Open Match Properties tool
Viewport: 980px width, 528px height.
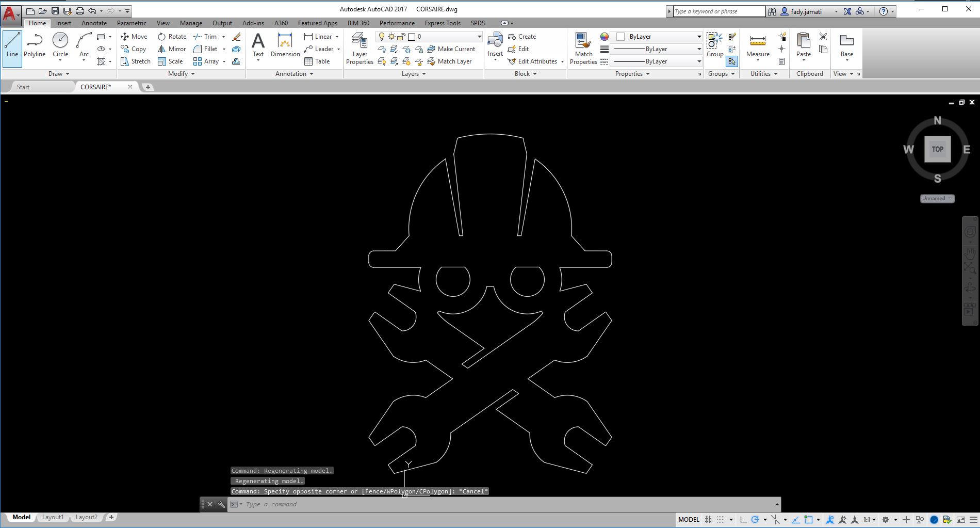click(584, 49)
